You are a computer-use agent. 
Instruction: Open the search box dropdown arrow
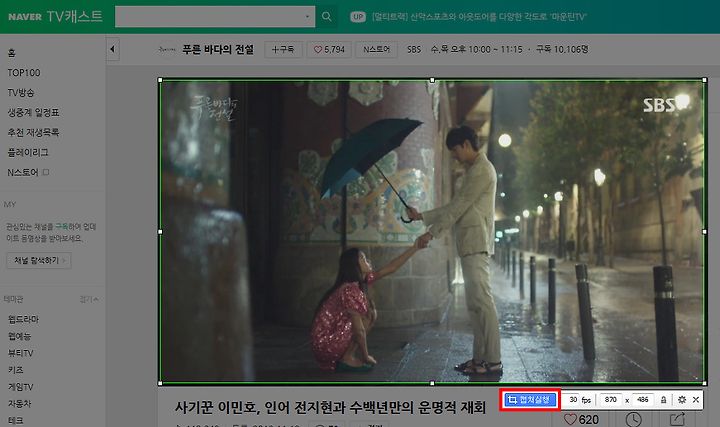pos(307,17)
